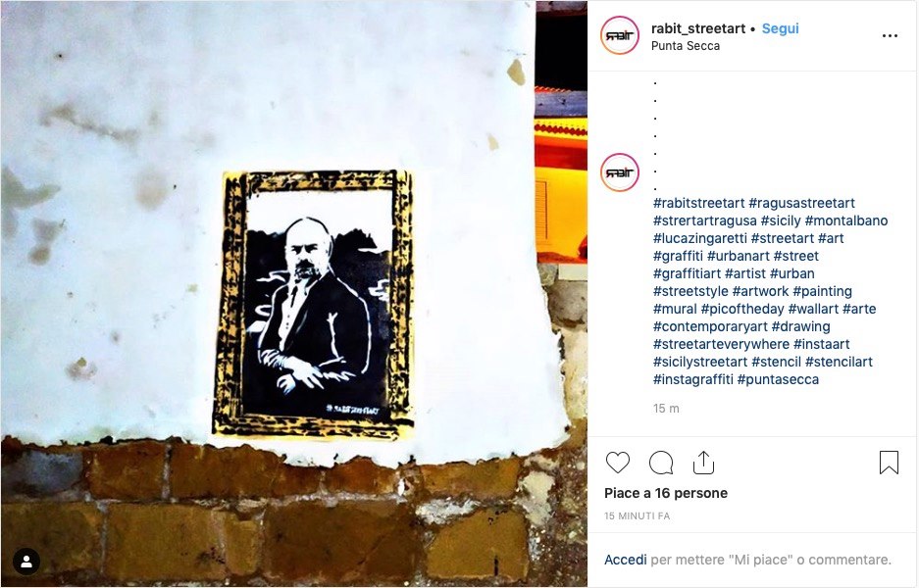
Task: Show tagged people icon on the photo
Action: pyautogui.click(x=26, y=562)
